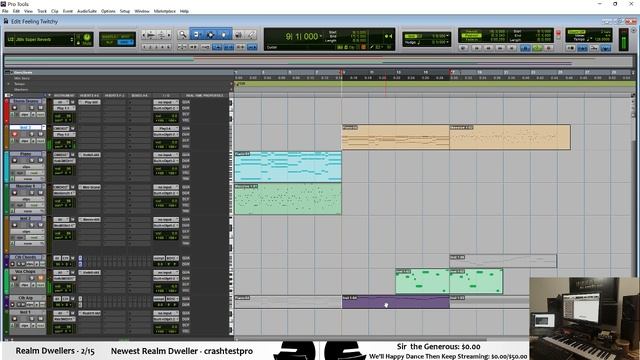Select the Vox Chops track name

coord(25,271)
